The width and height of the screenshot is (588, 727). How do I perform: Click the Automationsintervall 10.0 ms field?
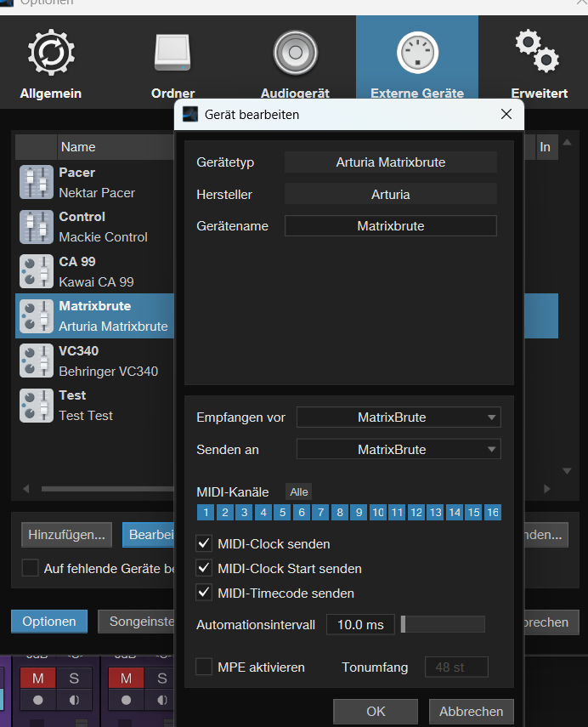360,624
